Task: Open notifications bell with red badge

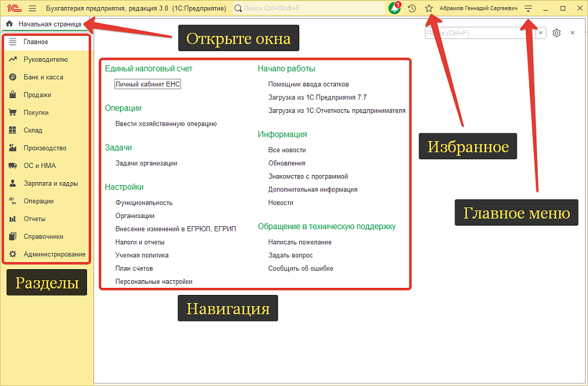Action: pyautogui.click(x=395, y=8)
